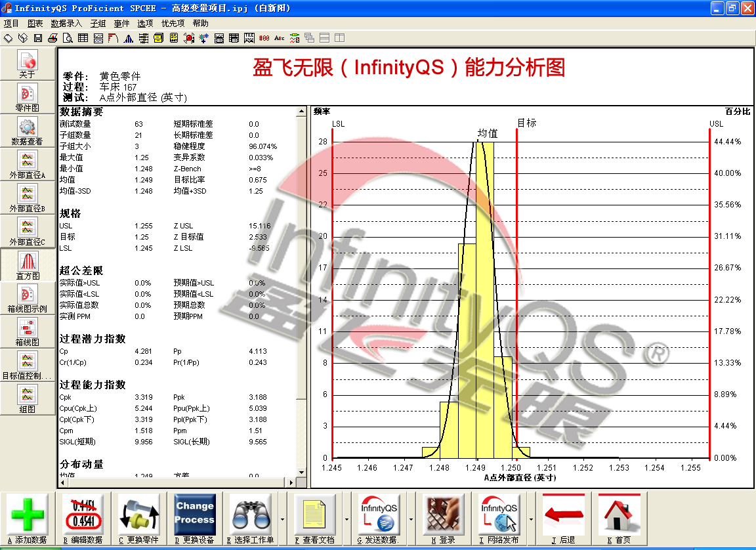Open the 箱线图 sidebar button
Screen dimensions: 756x550
pos(28,331)
